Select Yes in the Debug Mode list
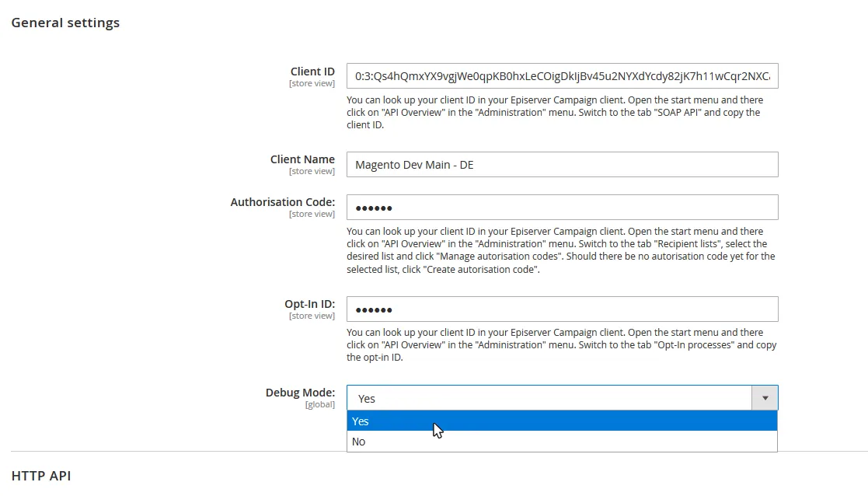 pos(563,421)
